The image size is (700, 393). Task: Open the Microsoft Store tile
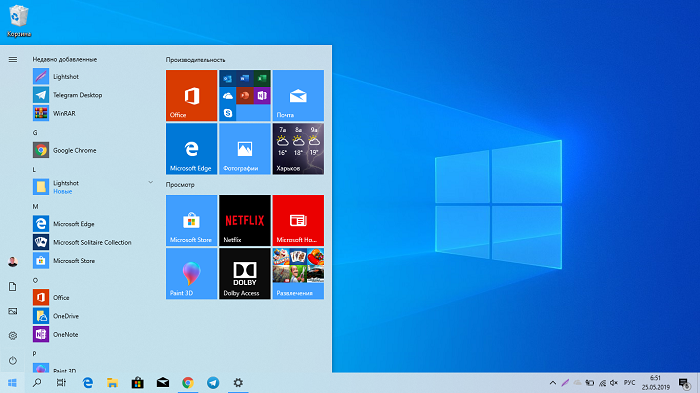[192, 220]
